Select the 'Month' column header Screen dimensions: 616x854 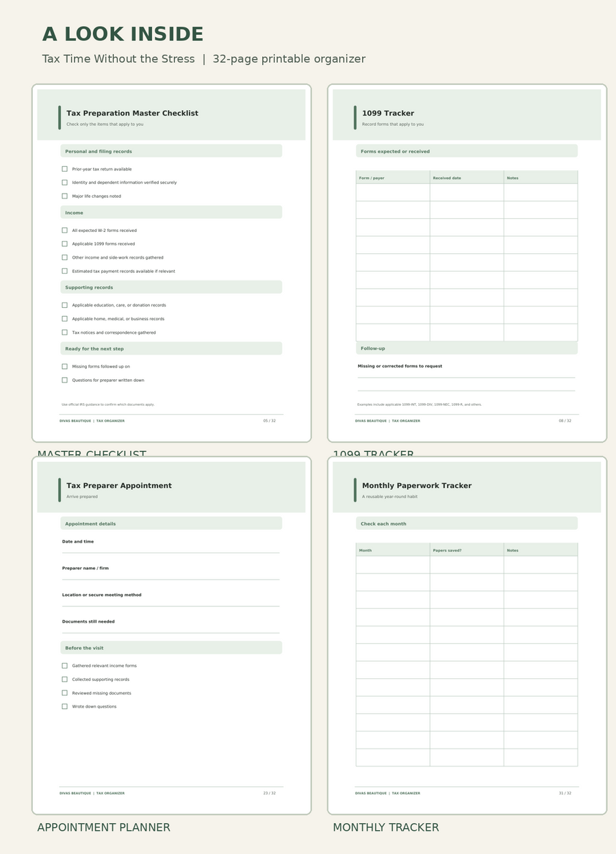393,549
